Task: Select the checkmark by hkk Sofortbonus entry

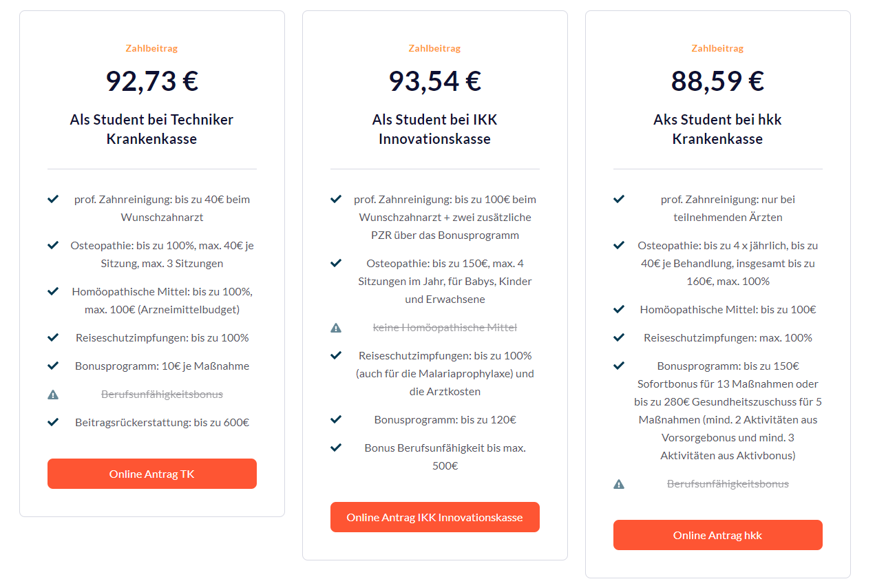Action: point(619,365)
